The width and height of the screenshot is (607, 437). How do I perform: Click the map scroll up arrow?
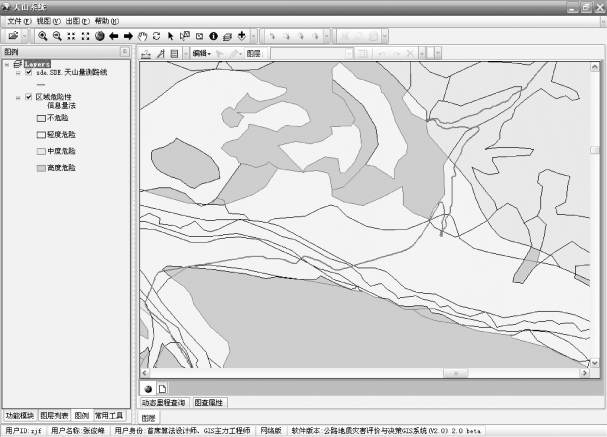(595, 67)
